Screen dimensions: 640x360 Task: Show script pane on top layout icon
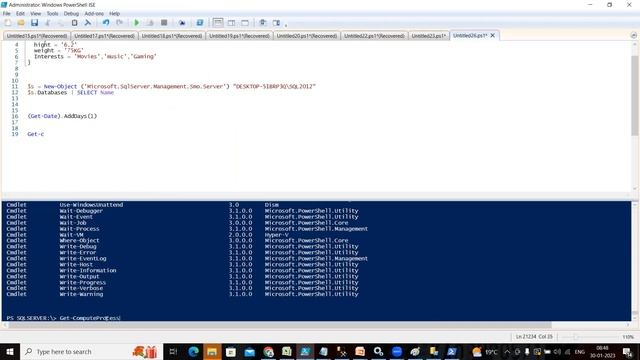218,23
